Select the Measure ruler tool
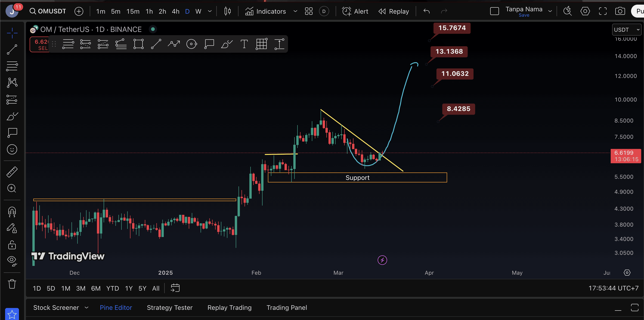 [x=12, y=172]
